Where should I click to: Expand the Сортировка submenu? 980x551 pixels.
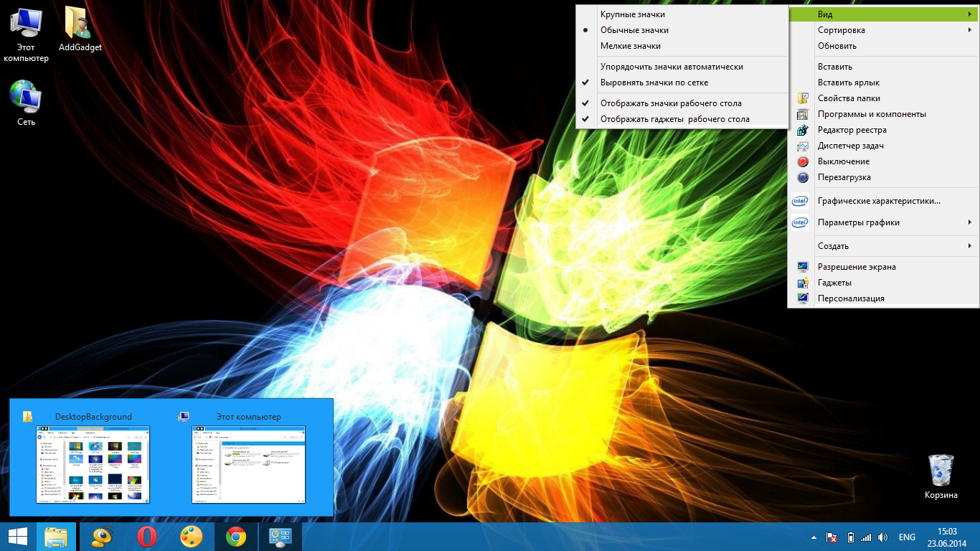[883, 30]
